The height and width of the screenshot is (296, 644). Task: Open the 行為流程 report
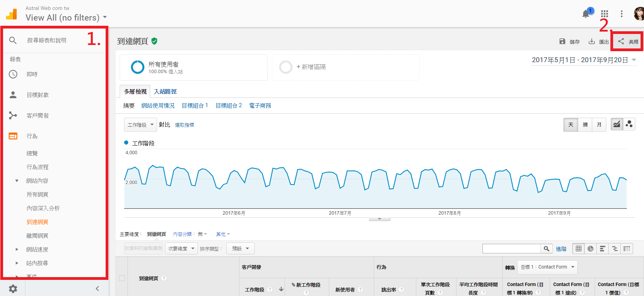pyautogui.click(x=38, y=167)
